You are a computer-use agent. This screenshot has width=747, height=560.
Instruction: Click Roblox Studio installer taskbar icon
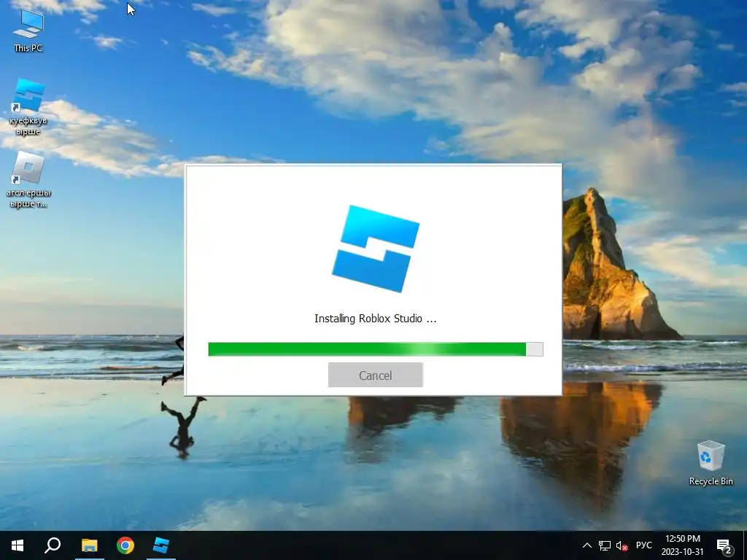pos(161,545)
